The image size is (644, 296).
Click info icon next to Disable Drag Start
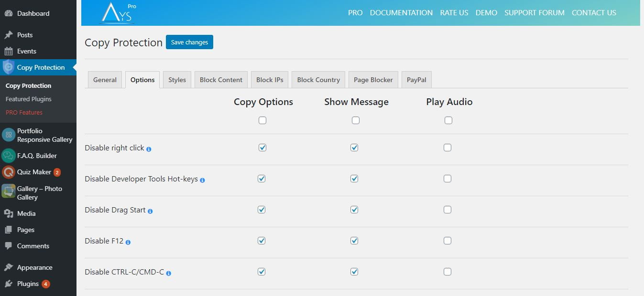(x=150, y=211)
